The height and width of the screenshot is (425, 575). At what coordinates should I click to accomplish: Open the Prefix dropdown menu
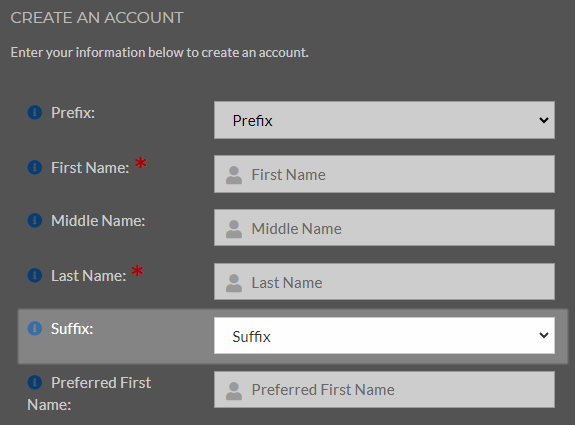[x=384, y=120]
